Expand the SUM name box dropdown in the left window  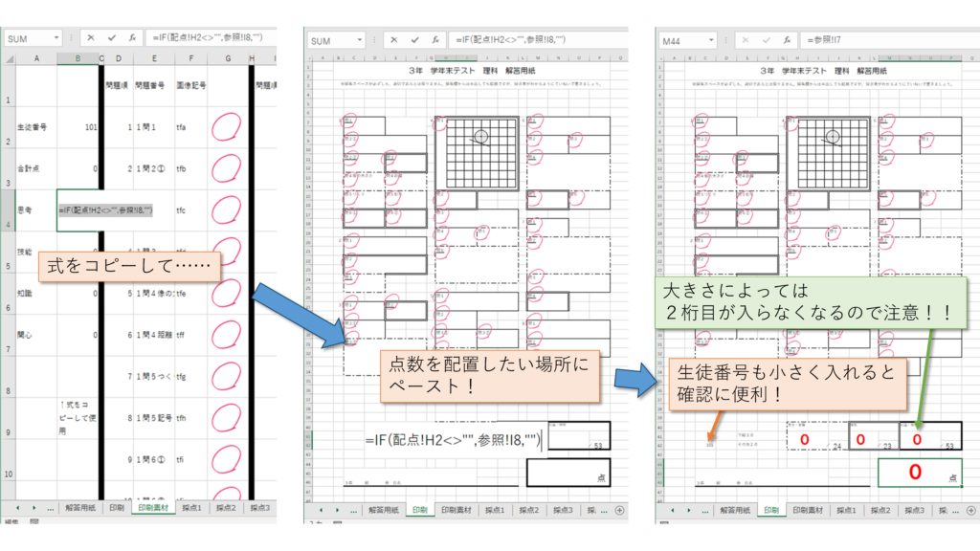(x=56, y=38)
